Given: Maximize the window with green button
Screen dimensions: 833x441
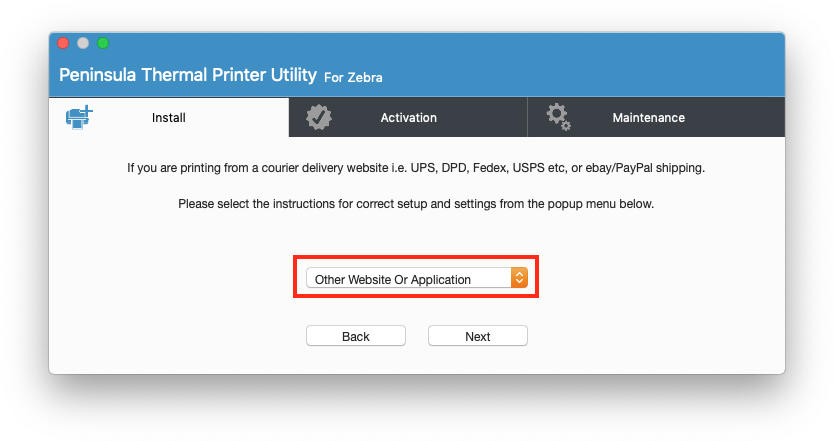Looking at the screenshot, I should (103, 43).
